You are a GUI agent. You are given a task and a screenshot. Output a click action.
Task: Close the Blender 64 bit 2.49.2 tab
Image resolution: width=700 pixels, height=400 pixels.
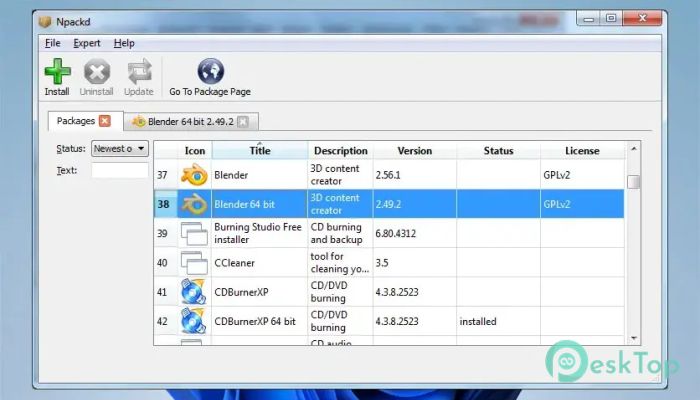point(243,121)
